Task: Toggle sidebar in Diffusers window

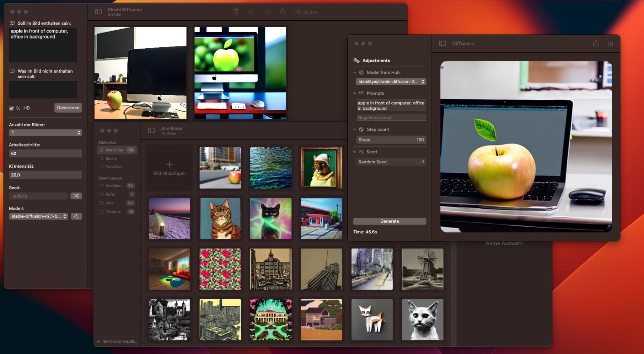Action: tap(443, 43)
